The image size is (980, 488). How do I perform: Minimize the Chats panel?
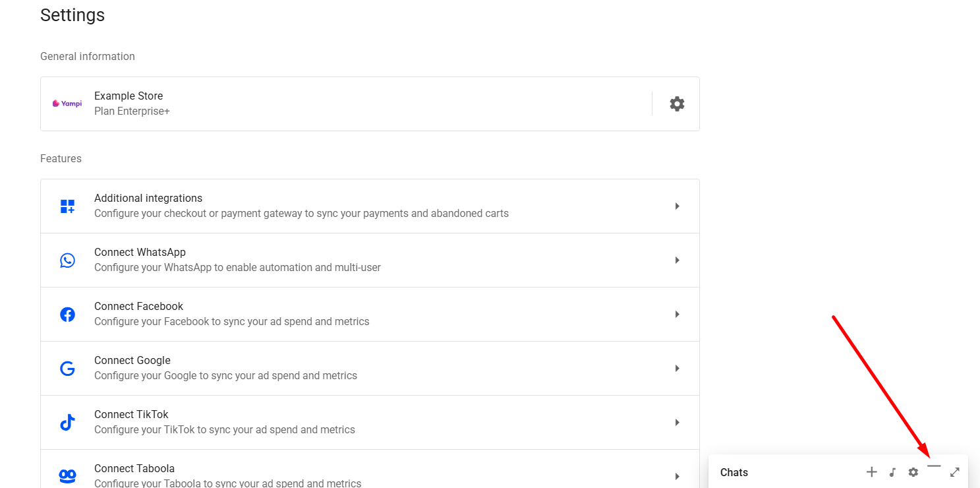(x=934, y=467)
